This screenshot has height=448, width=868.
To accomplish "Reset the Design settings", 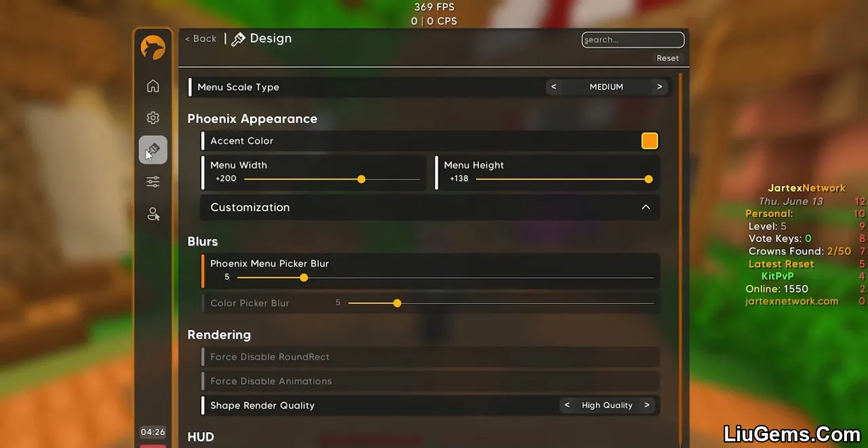I will (x=667, y=58).
